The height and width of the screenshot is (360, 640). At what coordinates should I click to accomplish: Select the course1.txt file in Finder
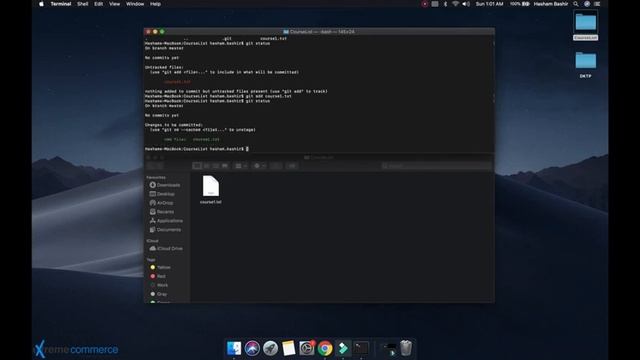tap(211, 190)
